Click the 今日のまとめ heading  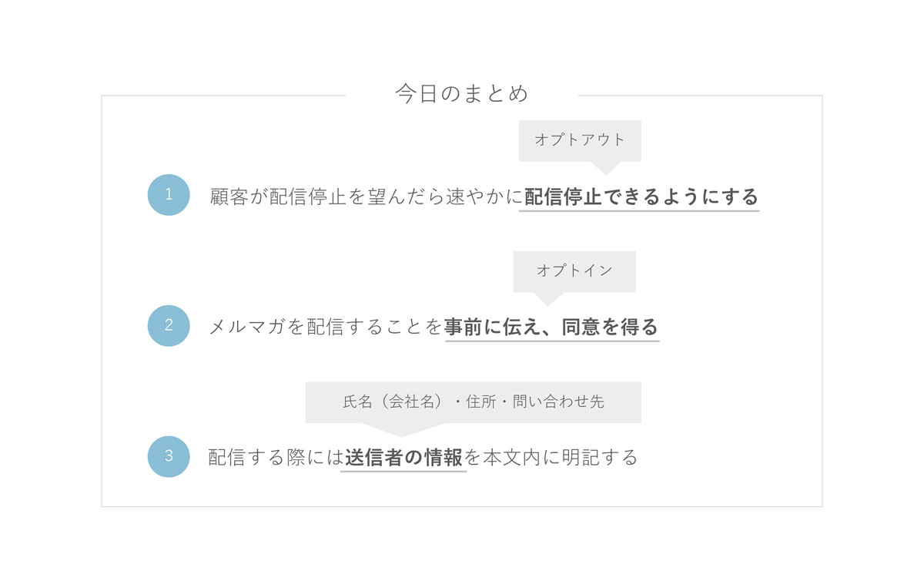click(x=462, y=94)
